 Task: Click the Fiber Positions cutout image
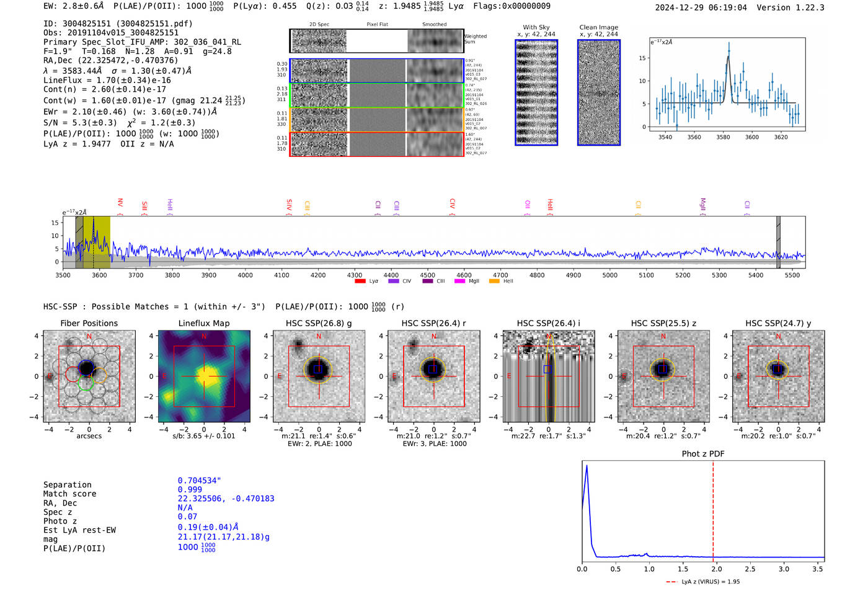coord(89,376)
